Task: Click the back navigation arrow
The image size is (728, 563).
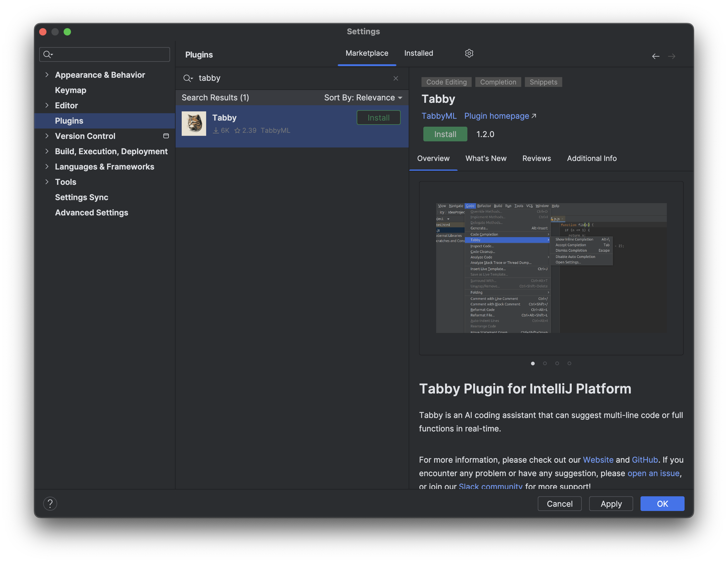Action: [x=655, y=56]
